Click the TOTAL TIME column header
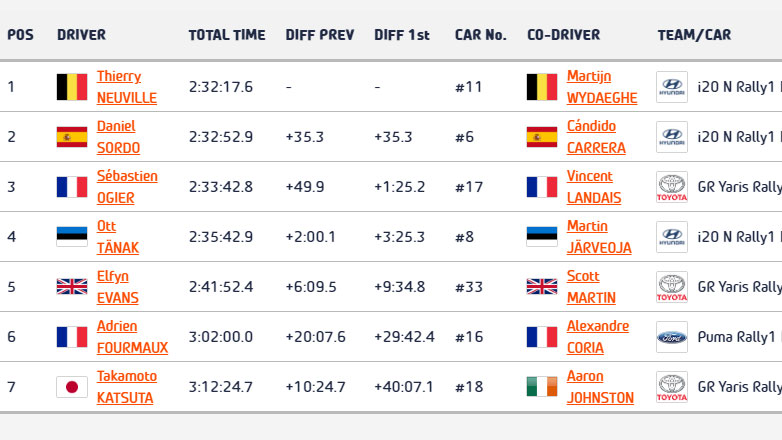 pos(227,35)
